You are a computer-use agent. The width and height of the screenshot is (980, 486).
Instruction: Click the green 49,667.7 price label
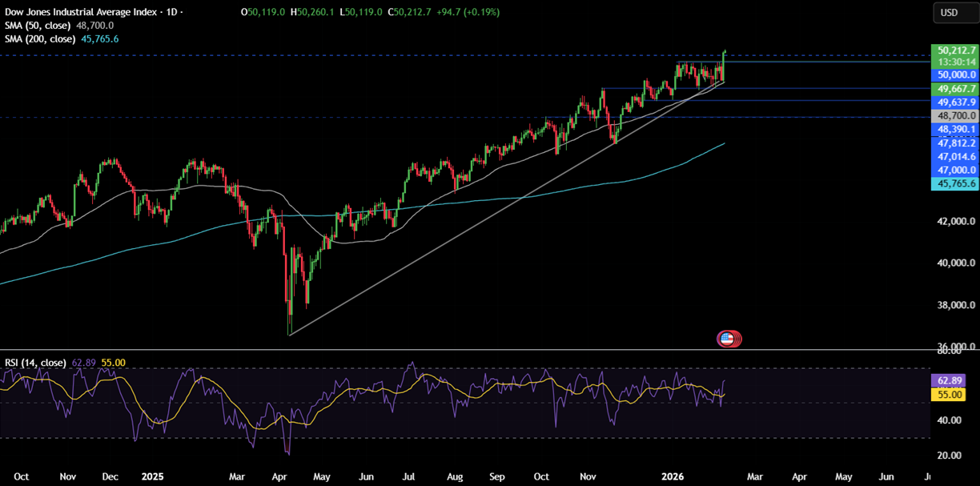tap(955, 89)
